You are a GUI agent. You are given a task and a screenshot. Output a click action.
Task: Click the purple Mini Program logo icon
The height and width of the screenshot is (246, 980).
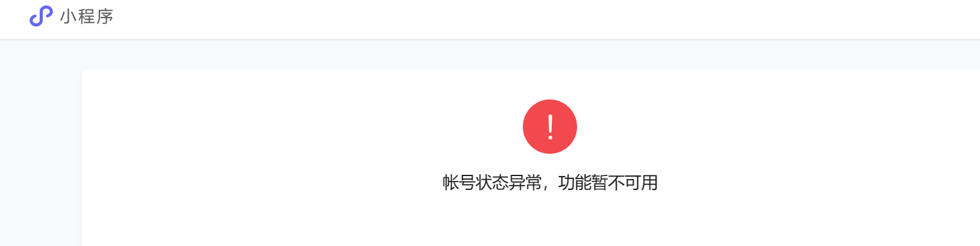pyautogui.click(x=41, y=16)
